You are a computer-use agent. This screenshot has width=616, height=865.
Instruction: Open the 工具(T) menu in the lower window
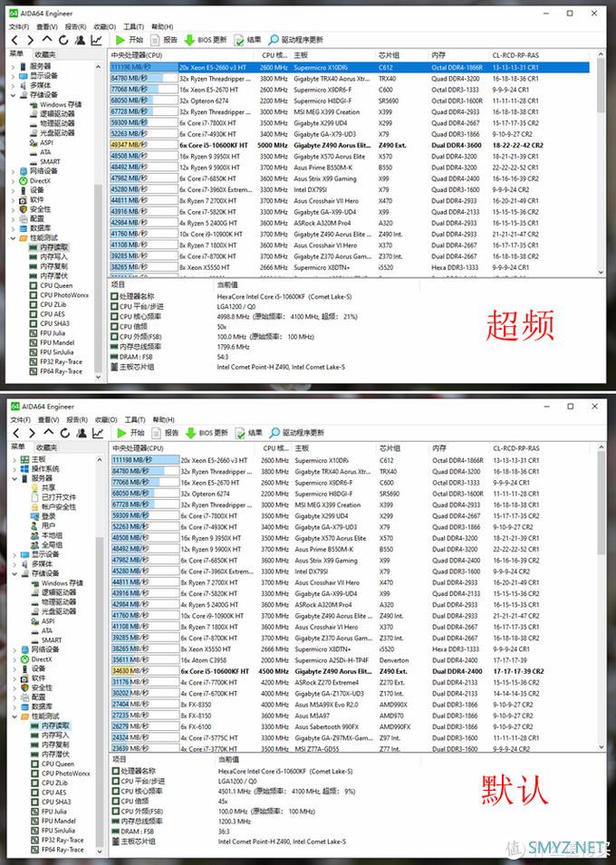135,419
